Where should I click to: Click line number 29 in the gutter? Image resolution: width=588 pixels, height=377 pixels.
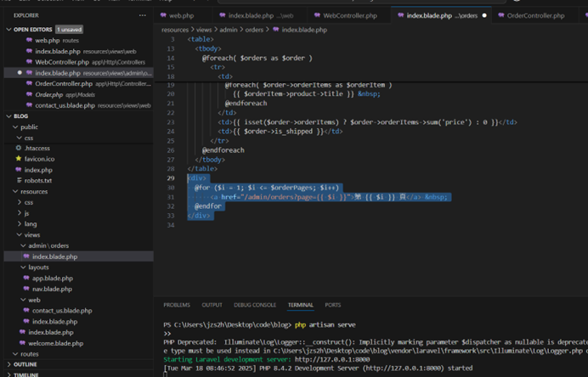pos(171,178)
